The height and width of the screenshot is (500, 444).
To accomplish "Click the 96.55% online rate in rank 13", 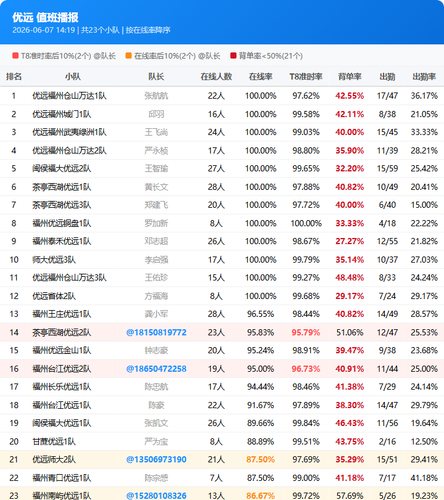I will pyautogui.click(x=261, y=314).
